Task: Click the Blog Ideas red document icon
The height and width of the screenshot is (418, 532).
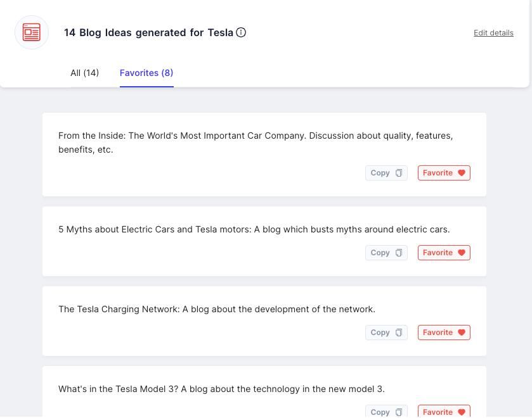Action: pyautogui.click(x=32, y=32)
